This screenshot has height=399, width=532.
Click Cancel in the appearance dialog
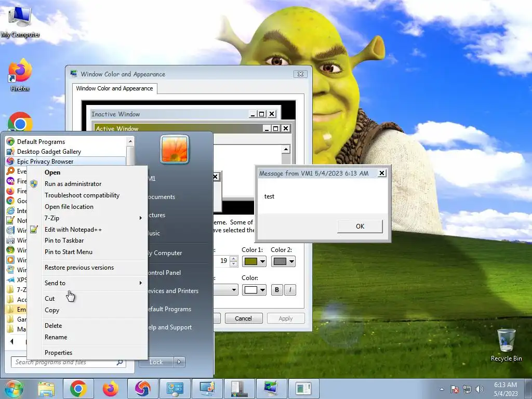[x=243, y=318]
